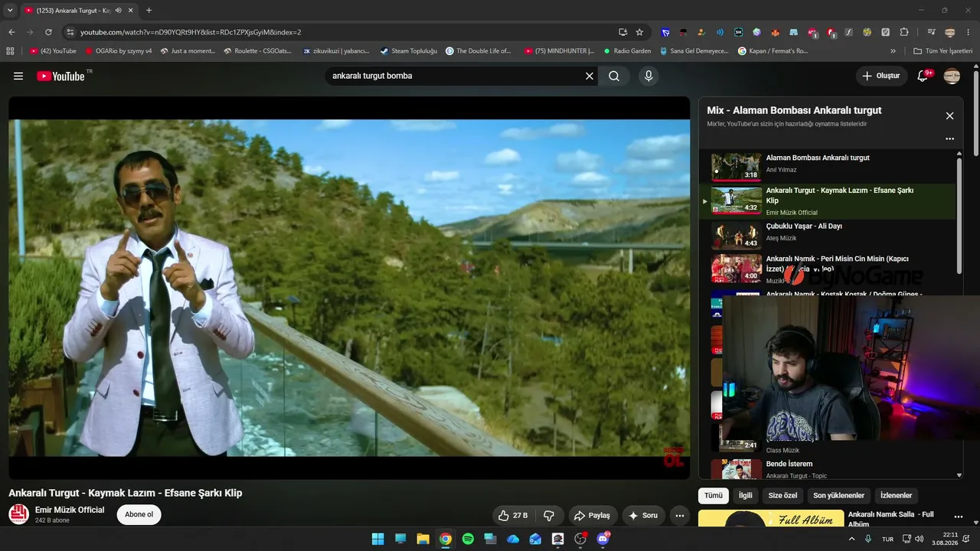The image size is (980, 551).
Task: Open Emir Müzik Official channel avatar
Action: click(x=18, y=514)
